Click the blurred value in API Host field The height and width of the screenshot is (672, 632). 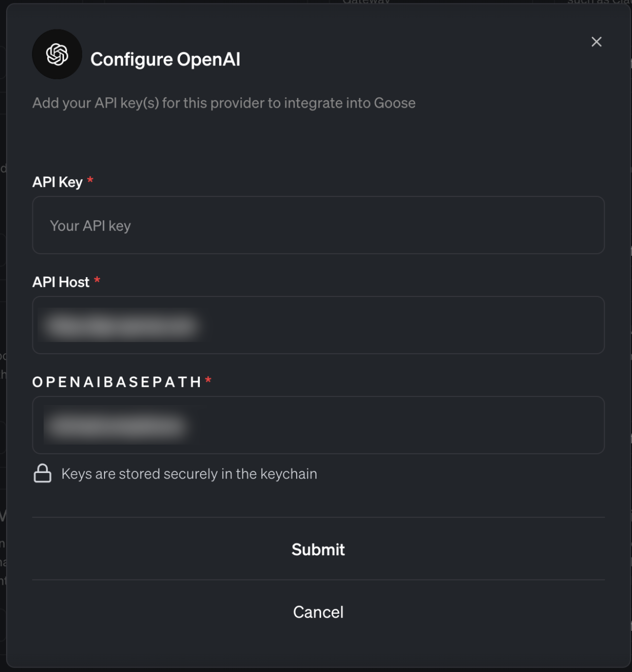122,325
